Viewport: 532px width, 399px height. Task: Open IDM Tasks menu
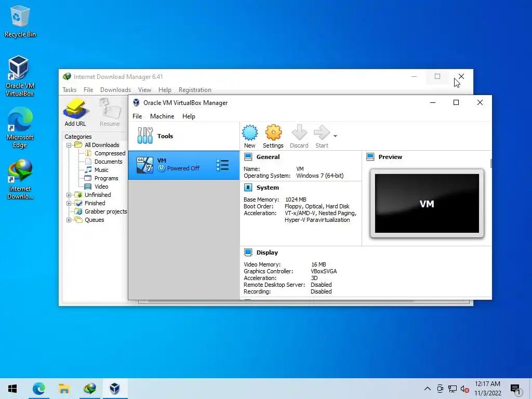tap(69, 90)
